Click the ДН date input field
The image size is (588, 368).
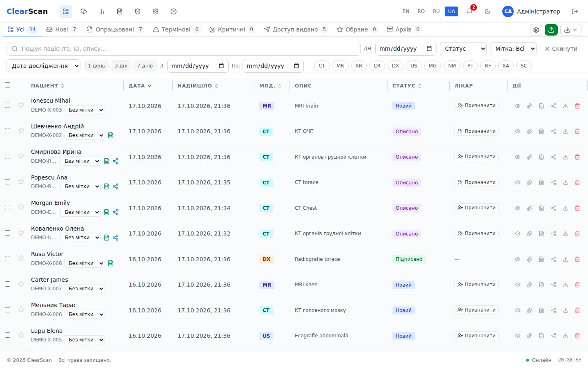(405, 49)
